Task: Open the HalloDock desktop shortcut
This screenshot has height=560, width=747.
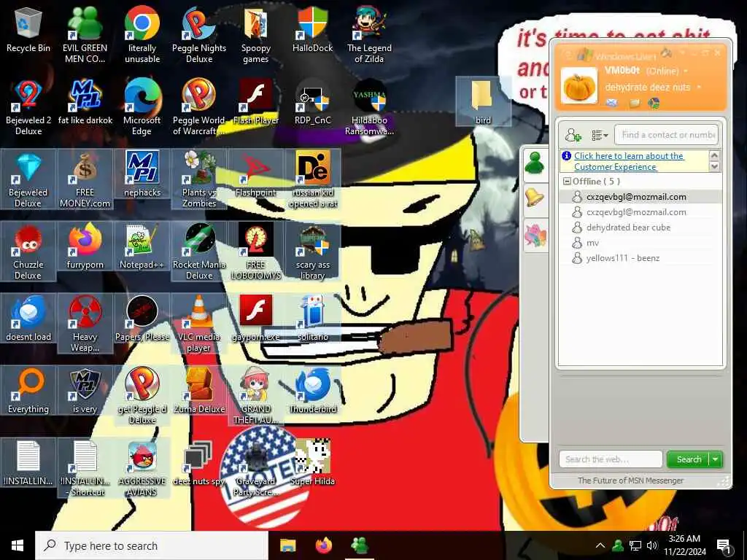Action: (312, 31)
